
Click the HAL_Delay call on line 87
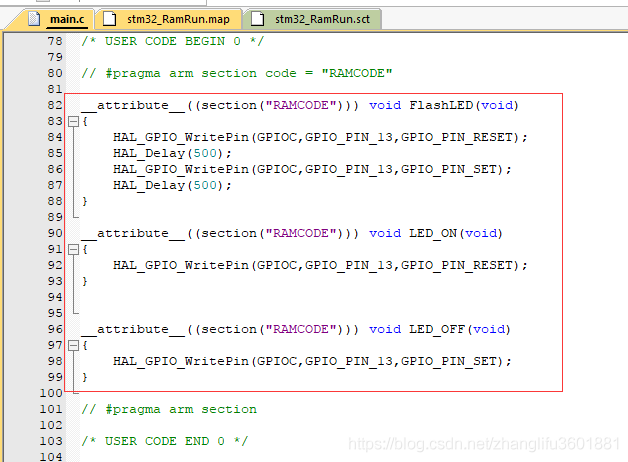172,185
